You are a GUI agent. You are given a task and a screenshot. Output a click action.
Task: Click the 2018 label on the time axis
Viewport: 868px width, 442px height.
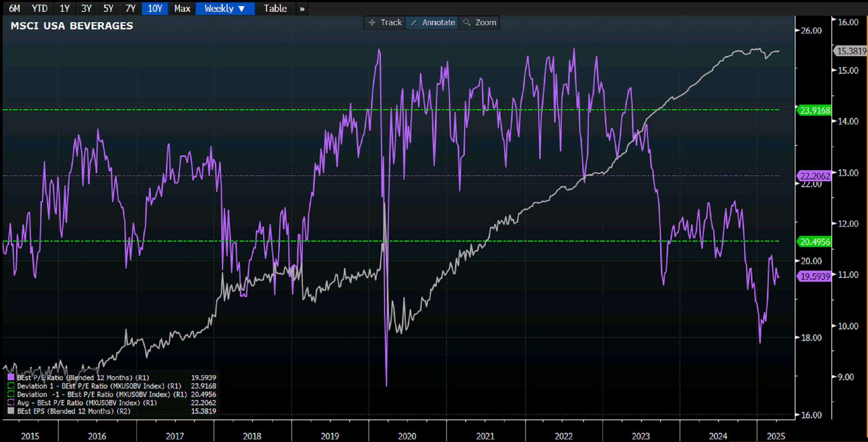252,436
